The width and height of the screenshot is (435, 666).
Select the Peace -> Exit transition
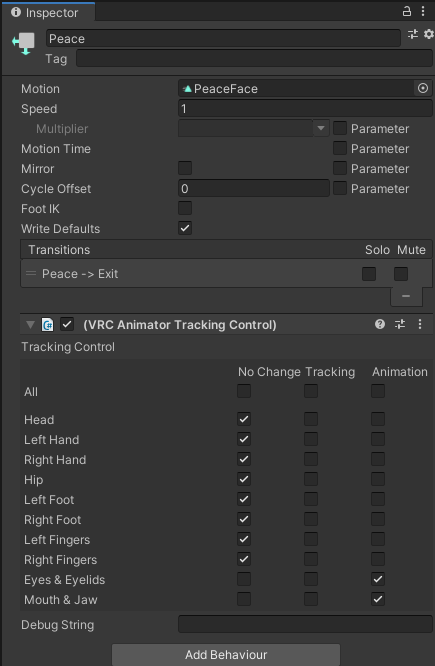pos(226,274)
